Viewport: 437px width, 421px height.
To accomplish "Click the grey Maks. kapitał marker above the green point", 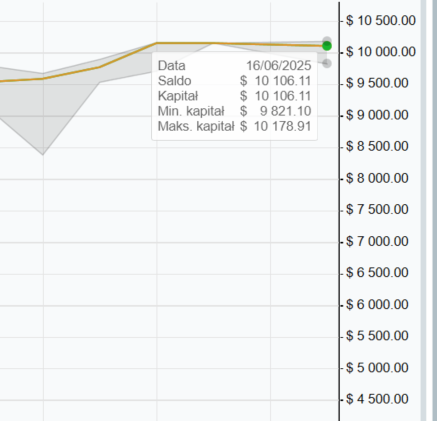I will click(x=327, y=40).
